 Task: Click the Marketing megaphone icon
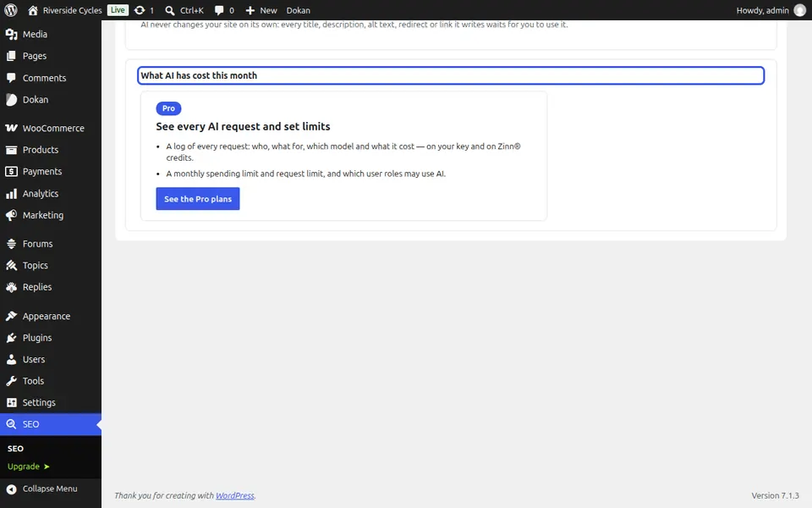(x=11, y=215)
